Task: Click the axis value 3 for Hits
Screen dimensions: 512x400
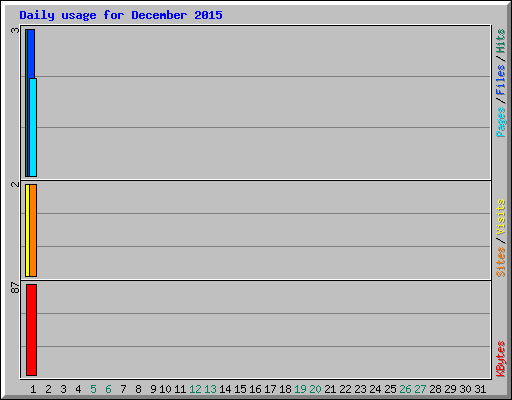Action: [15, 30]
